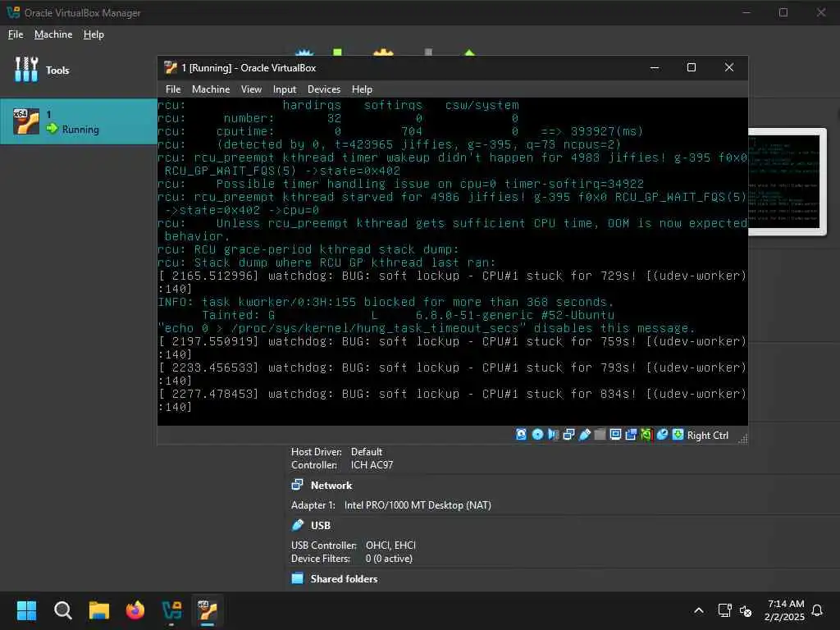Image resolution: width=840 pixels, height=630 pixels.
Task: Click the optical disk status icon
Action: [x=537, y=435]
